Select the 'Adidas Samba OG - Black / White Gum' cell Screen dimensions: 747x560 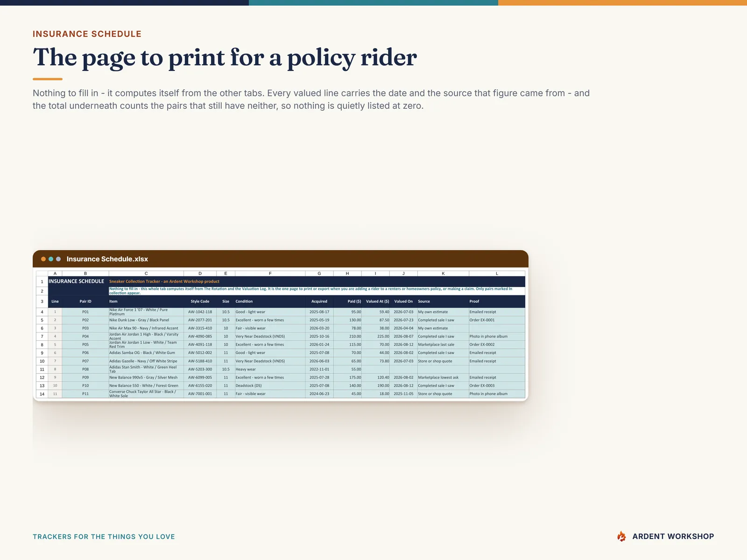point(146,353)
